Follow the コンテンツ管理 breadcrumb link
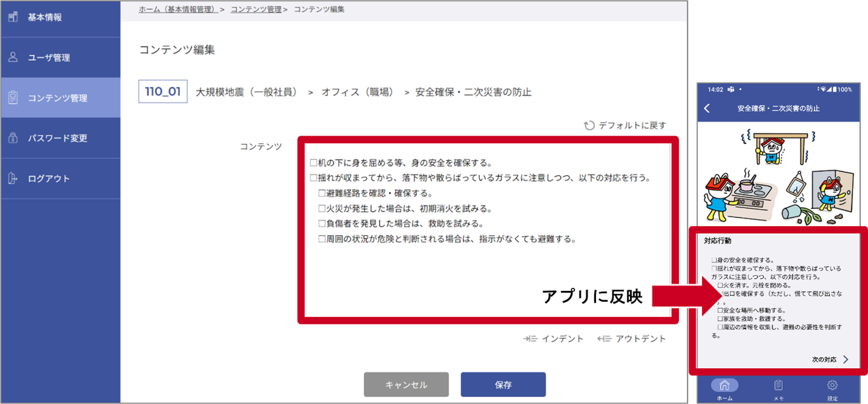The image size is (868, 404). (256, 10)
